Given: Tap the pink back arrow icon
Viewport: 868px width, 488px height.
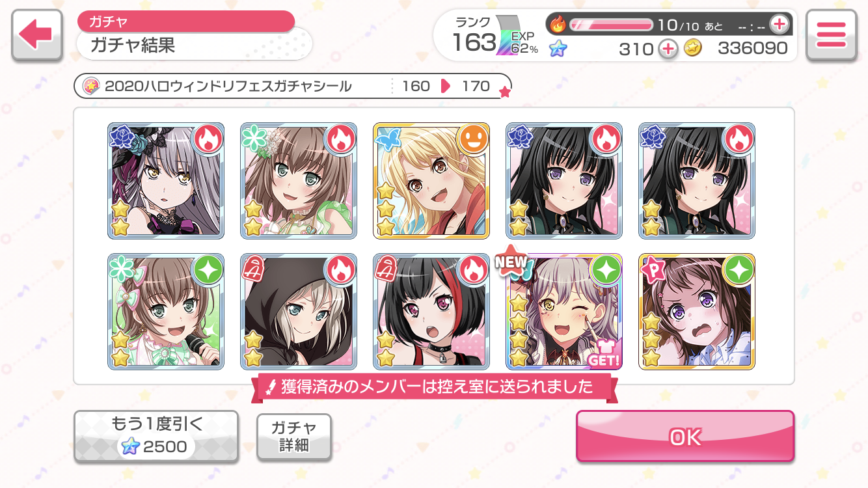Looking at the screenshot, I should (x=36, y=35).
